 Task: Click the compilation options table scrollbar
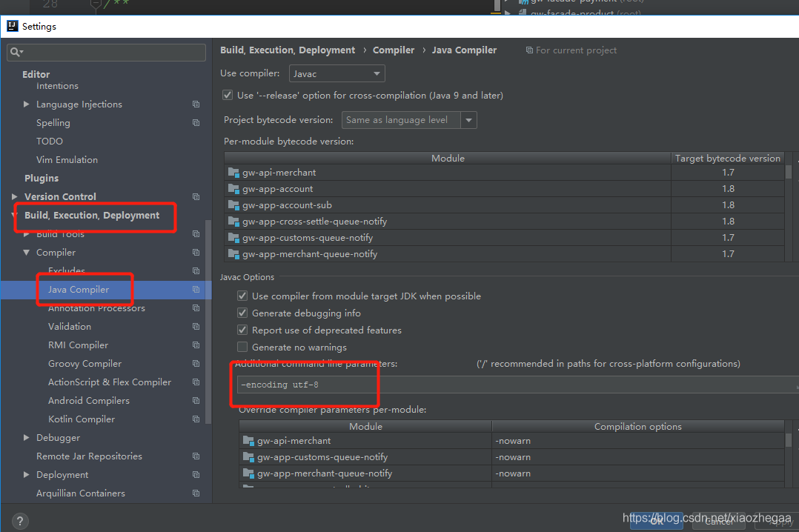pos(789,439)
